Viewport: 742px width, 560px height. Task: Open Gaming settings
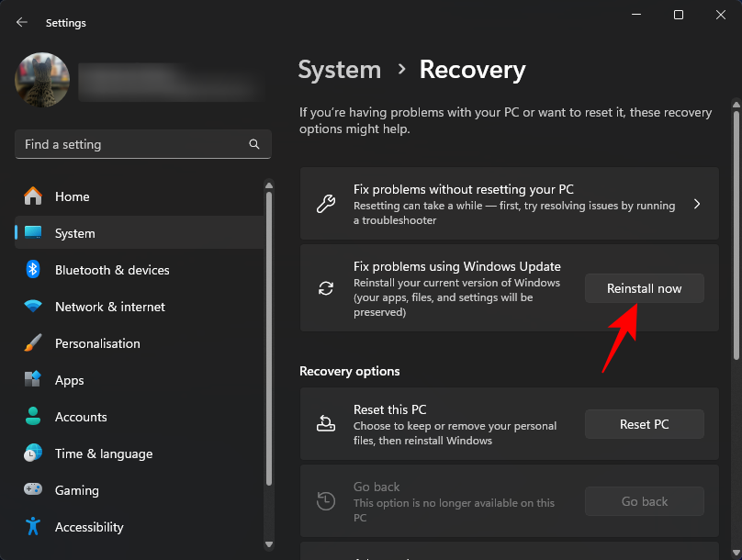pos(140,490)
